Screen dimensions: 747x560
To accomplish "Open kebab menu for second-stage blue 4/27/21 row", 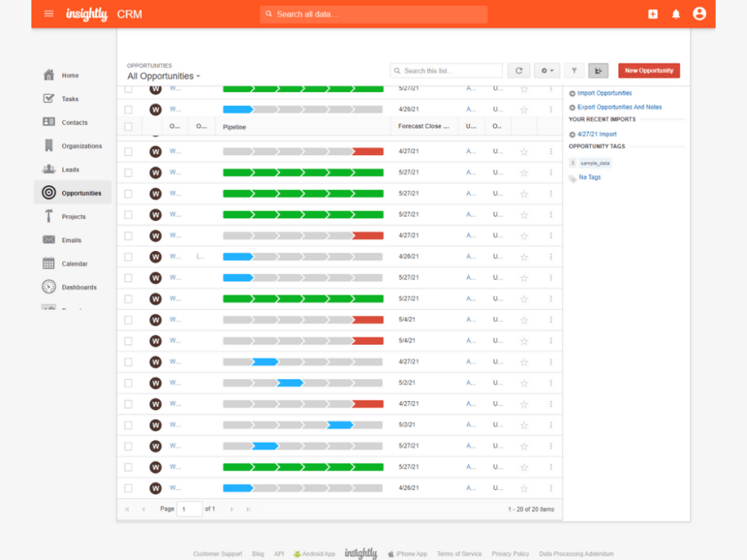I will click(x=551, y=362).
